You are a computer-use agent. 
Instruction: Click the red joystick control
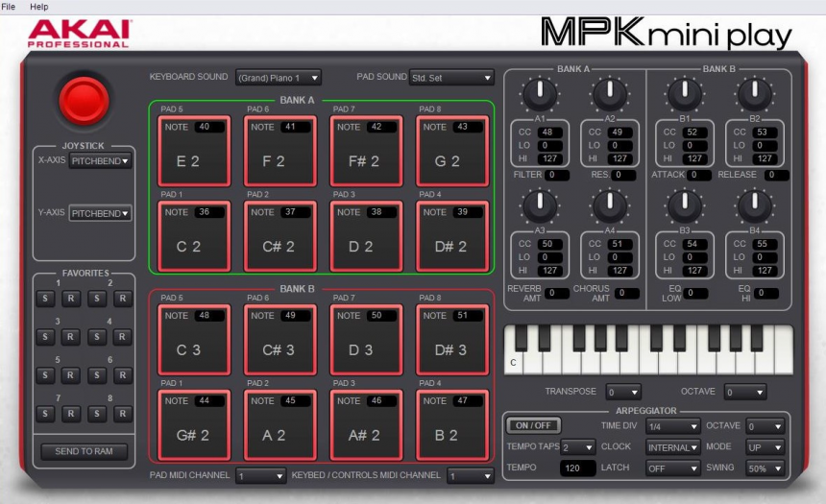pyautogui.click(x=84, y=101)
